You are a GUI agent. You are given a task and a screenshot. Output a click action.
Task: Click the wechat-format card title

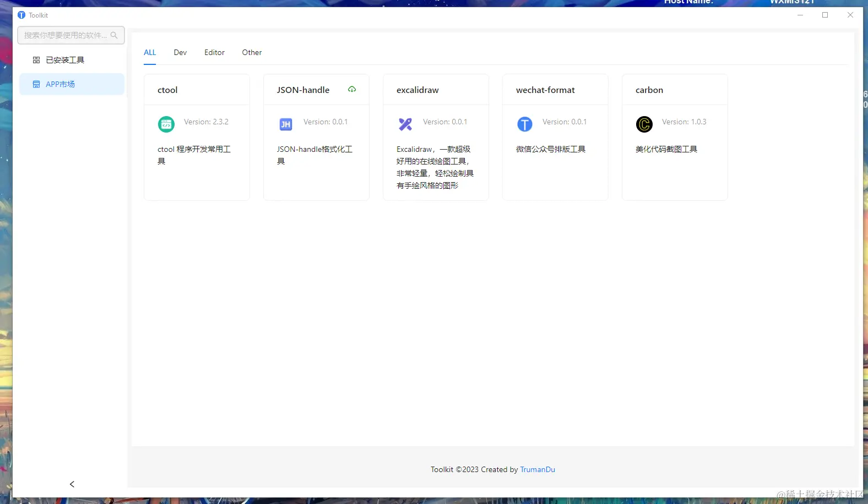pyautogui.click(x=545, y=90)
